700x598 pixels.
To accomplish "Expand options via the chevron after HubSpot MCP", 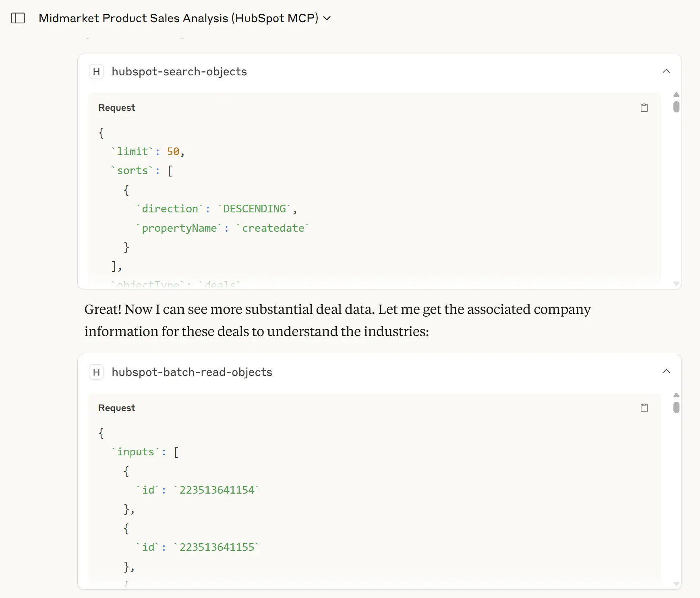I will [327, 18].
